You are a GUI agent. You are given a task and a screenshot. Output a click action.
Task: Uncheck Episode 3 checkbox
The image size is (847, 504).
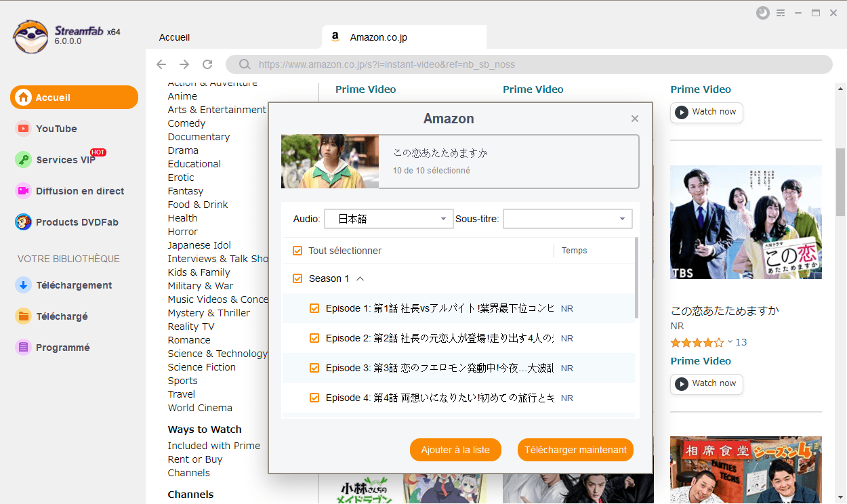(x=314, y=368)
